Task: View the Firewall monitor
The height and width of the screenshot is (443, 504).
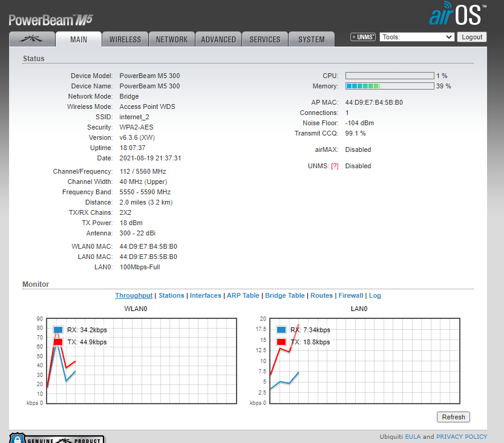Action: tap(351, 295)
